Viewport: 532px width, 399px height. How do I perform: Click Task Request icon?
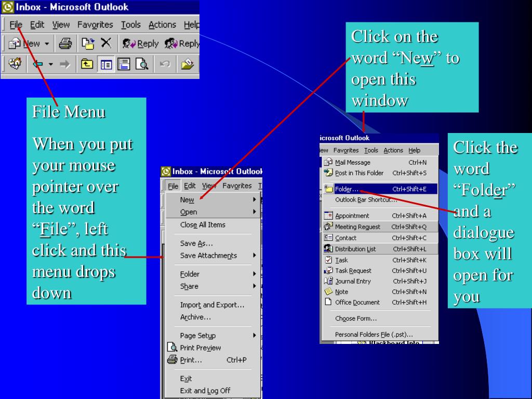click(x=328, y=270)
